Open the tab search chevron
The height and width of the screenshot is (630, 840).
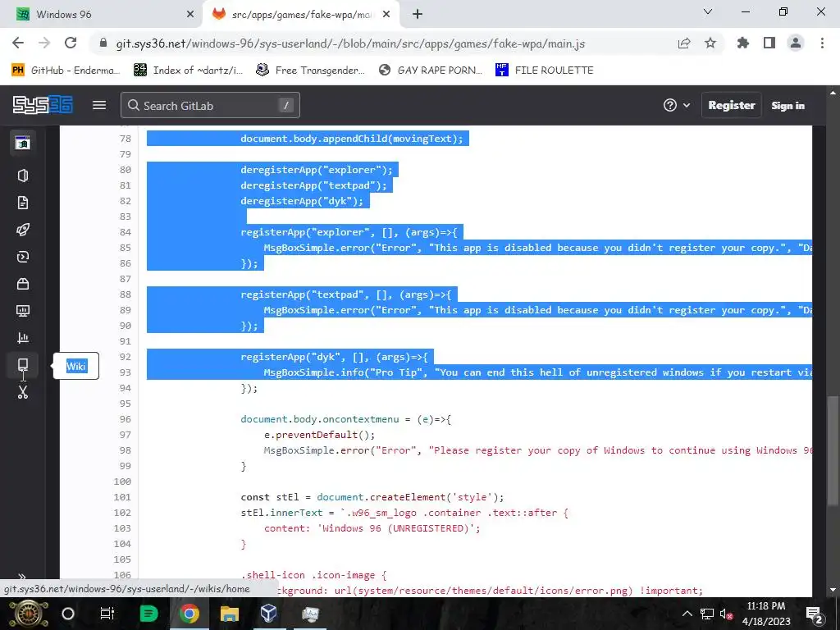(x=708, y=11)
